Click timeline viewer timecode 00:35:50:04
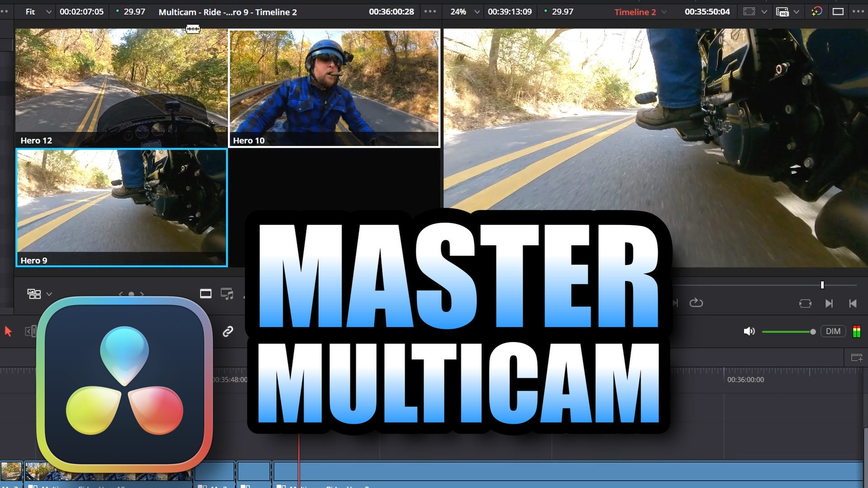Viewport: 868px width, 488px height. [707, 12]
